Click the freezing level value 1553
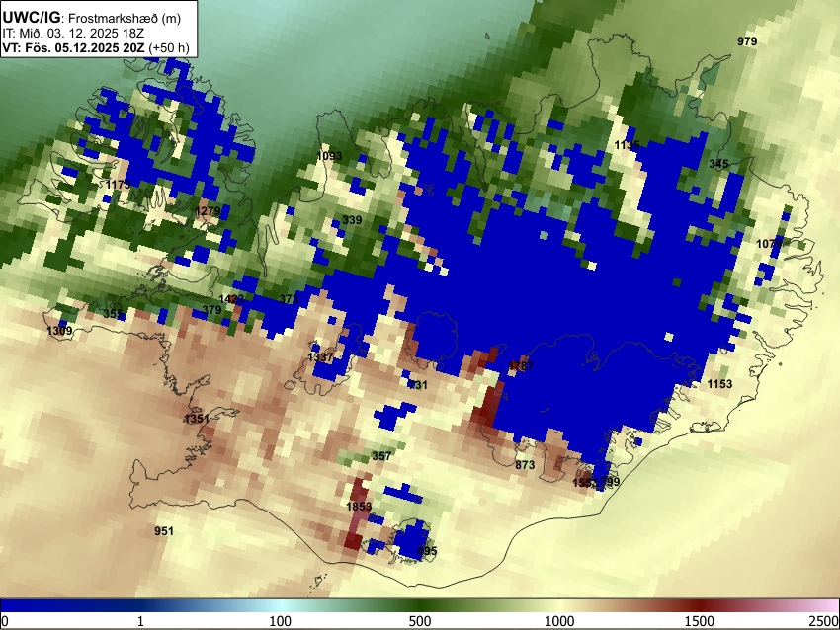Viewport: 840px width, 630px height. (x=584, y=482)
